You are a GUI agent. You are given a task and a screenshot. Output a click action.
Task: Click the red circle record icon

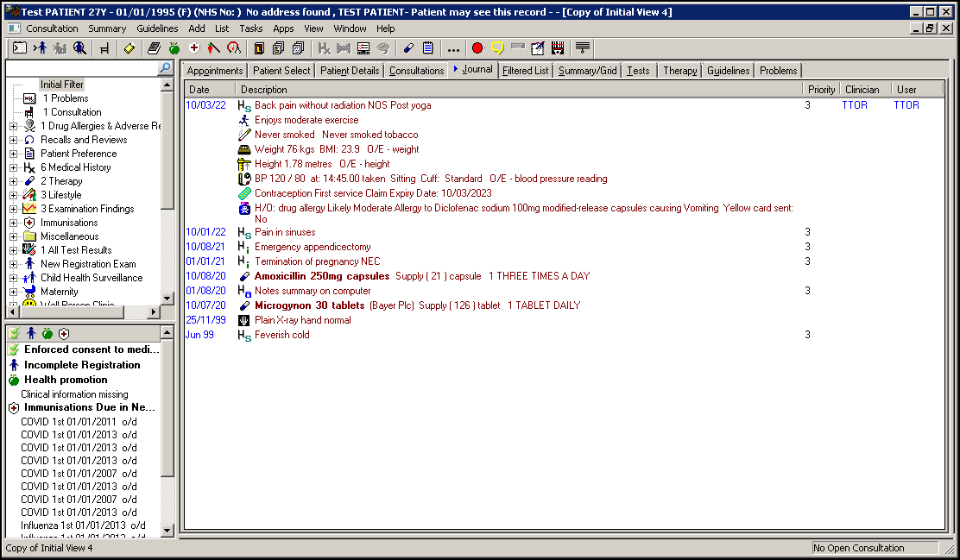477,48
